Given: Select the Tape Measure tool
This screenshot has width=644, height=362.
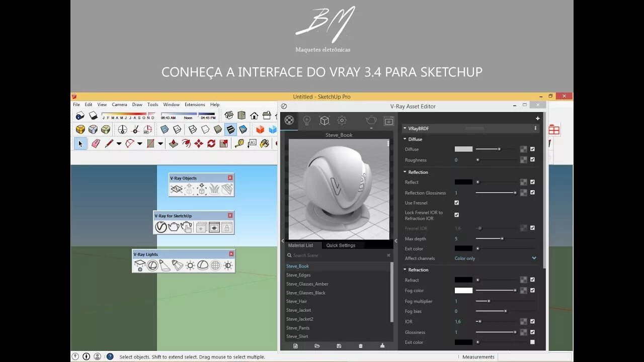Looking at the screenshot, I should point(239,143).
